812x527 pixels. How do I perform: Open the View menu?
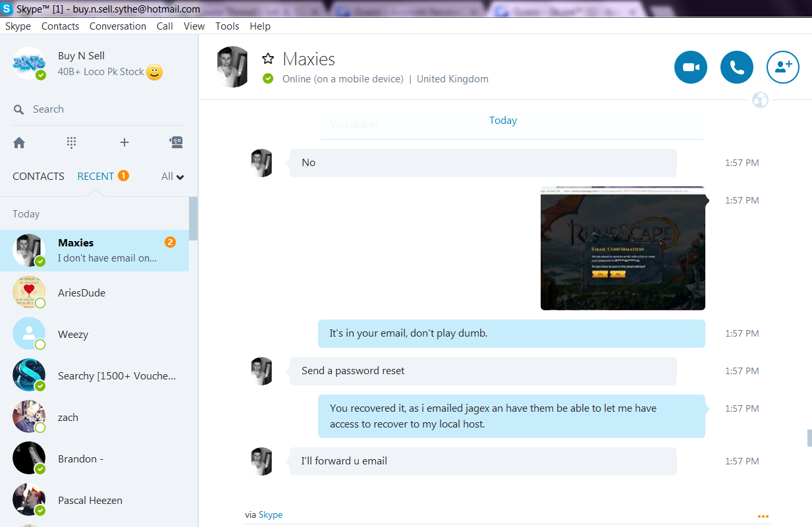coord(194,26)
